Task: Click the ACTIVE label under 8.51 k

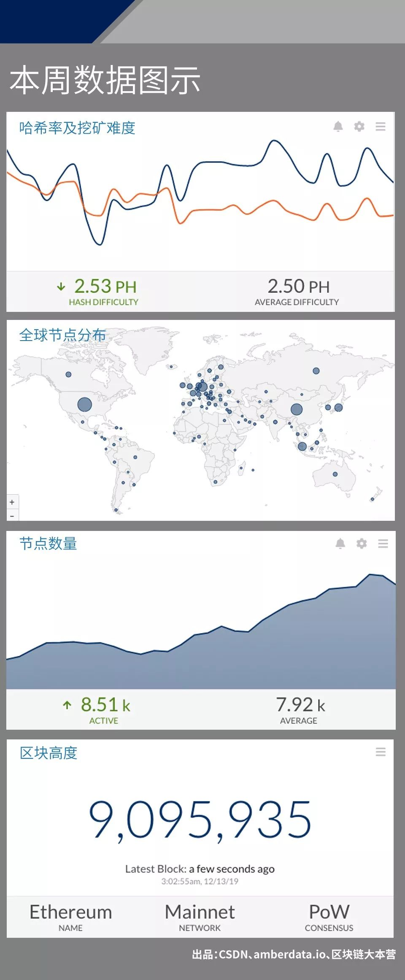Action: pos(103,721)
